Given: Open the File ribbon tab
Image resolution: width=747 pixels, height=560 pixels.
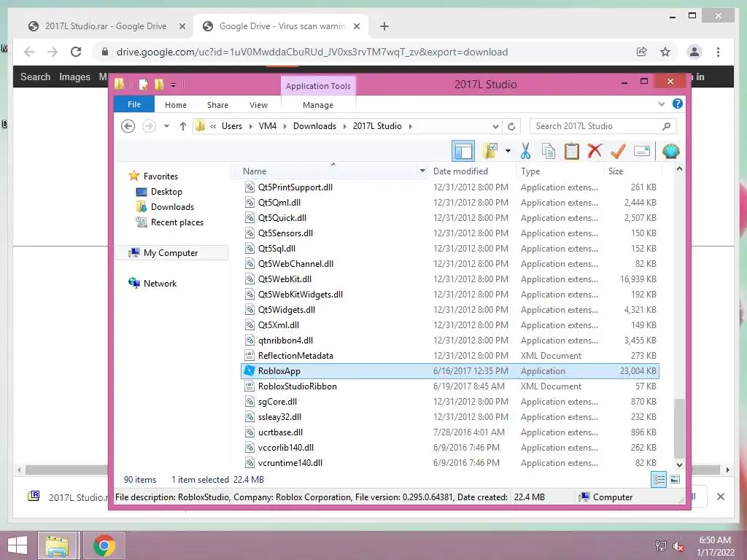Looking at the screenshot, I should point(134,104).
